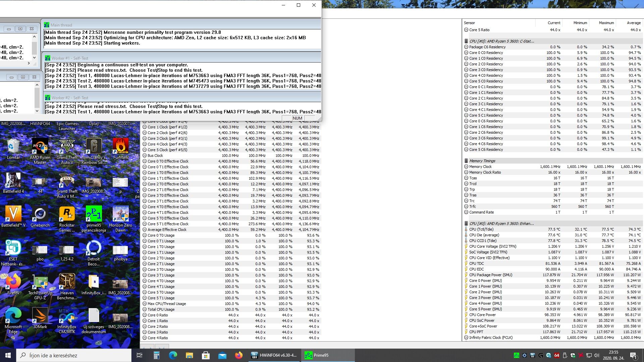
Task: Select the CPU Package Power (SMU) row
Action: [552, 275]
